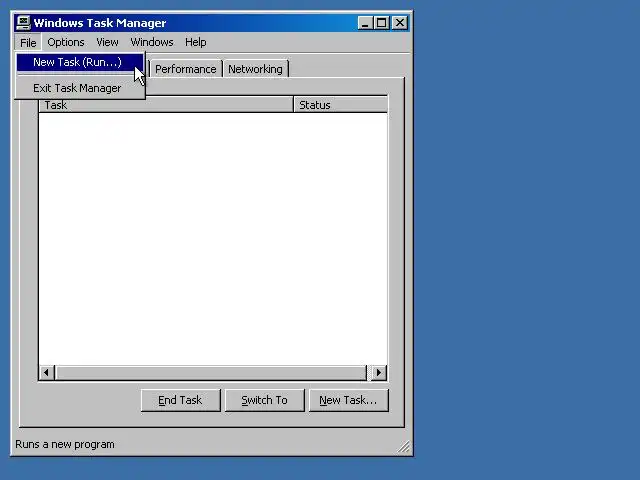Image resolution: width=640 pixels, height=480 pixels.
Task: Open the File menu
Action: 28,42
